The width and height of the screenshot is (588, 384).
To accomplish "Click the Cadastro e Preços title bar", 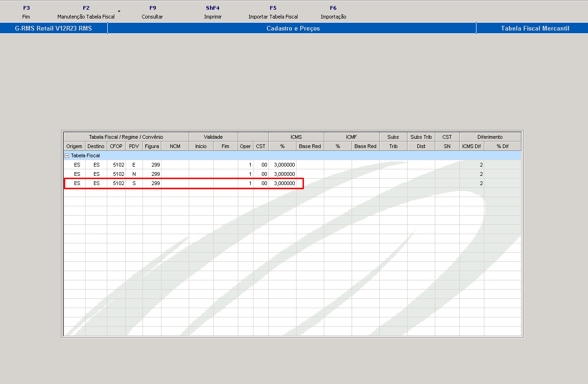I will 293,28.
